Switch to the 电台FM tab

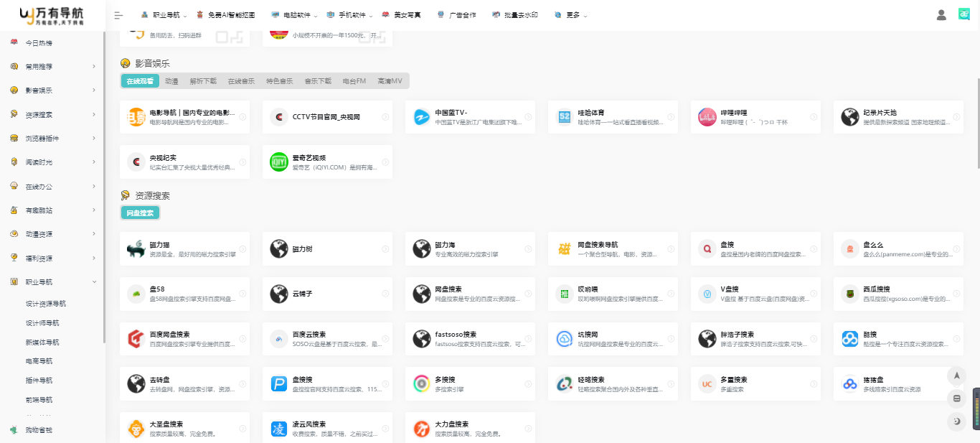point(354,81)
